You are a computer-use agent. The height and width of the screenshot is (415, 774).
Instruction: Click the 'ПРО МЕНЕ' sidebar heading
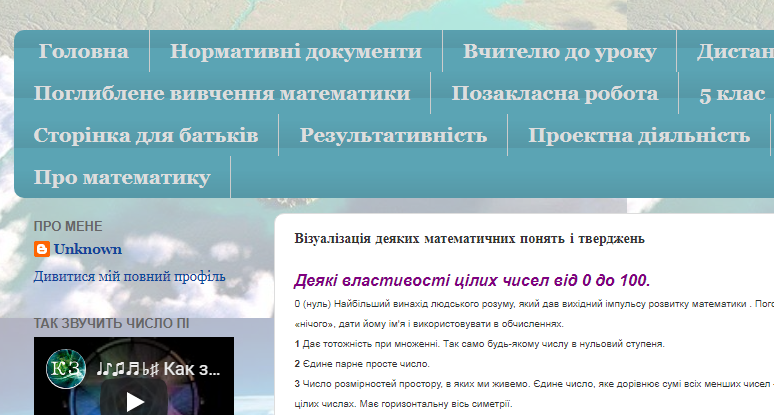pyautogui.click(x=68, y=226)
